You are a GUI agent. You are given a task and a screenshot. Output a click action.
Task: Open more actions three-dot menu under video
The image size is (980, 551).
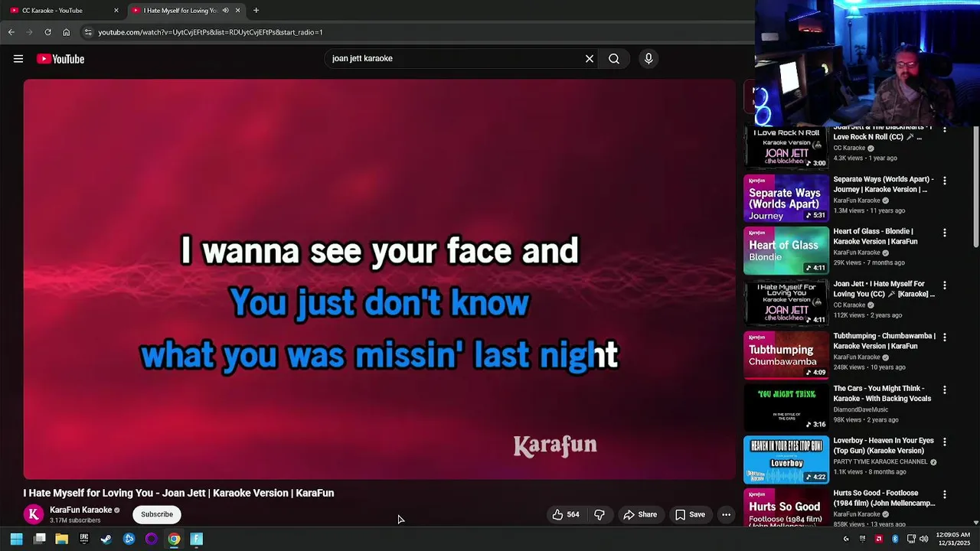[726, 515]
